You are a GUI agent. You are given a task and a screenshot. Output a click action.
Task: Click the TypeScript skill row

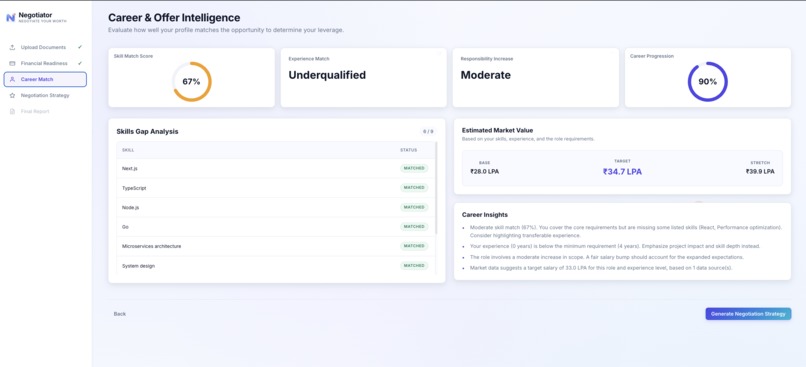click(x=276, y=188)
